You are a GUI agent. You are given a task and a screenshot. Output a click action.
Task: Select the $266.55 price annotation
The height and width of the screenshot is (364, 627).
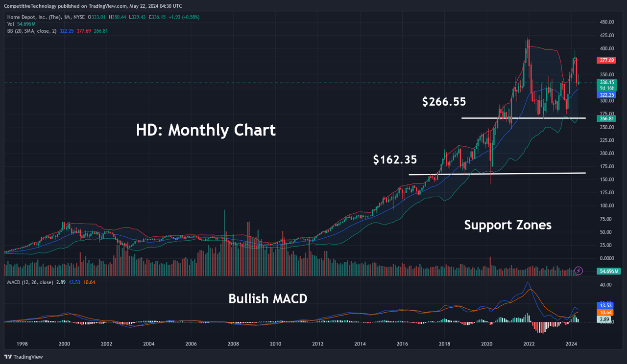[444, 102]
